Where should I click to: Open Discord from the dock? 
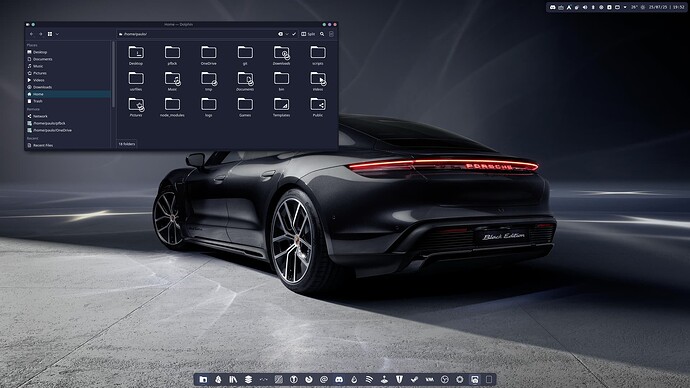(x=339, y=379)
